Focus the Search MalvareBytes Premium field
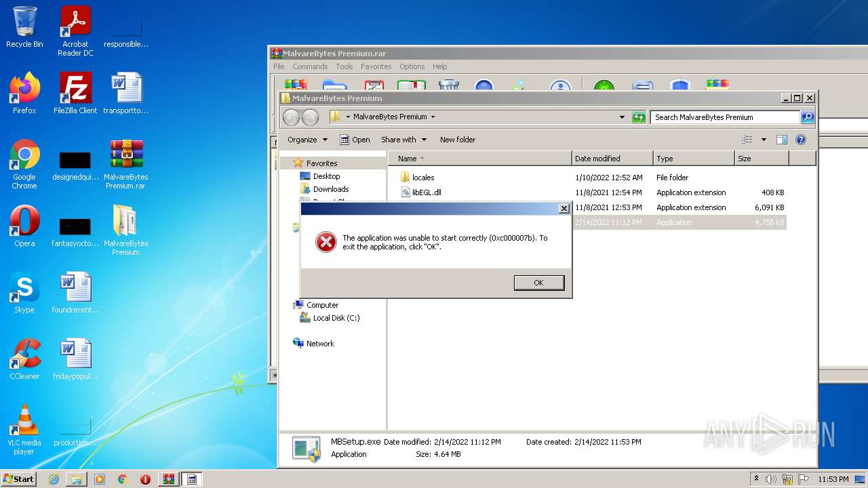Screen dimensions: 868x488 coord(725,117)
